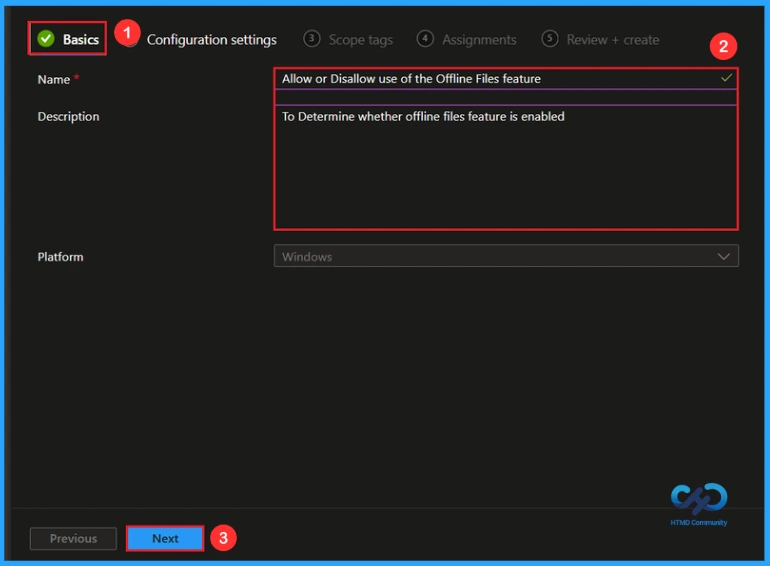The image size is (770, 566).
Task: Click the Next button
Action: tap(165, 539)
